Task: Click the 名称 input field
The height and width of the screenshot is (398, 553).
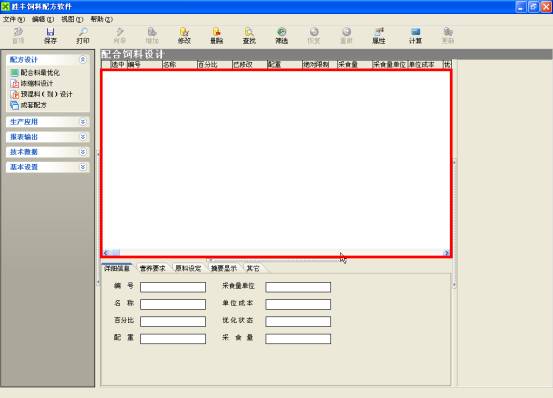Action: click(173, 304)
